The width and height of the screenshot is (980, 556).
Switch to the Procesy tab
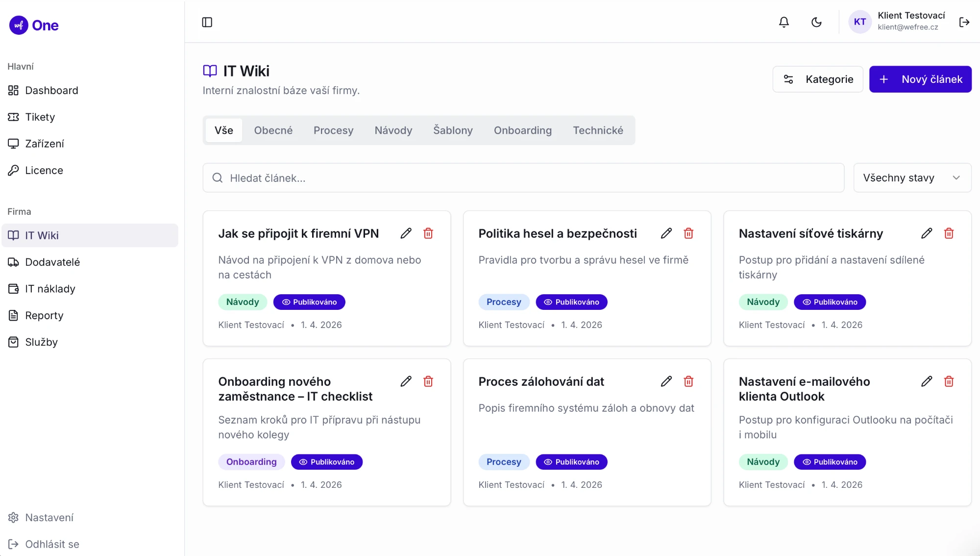click(333, 130)
